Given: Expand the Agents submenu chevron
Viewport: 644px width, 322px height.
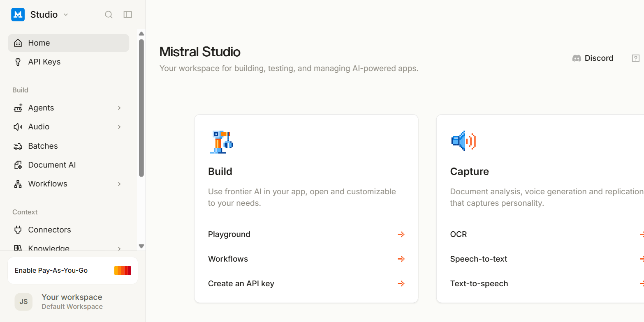Looking at the screenshot, I should (119, 108).
